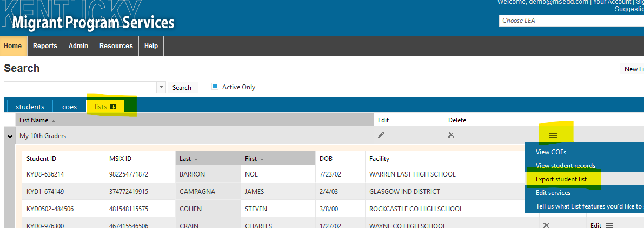Image resolution: width=644 pixels, height=228 pixels.
Task: Click the pencil icon for My 10th Graders
Action: point(381,135)
